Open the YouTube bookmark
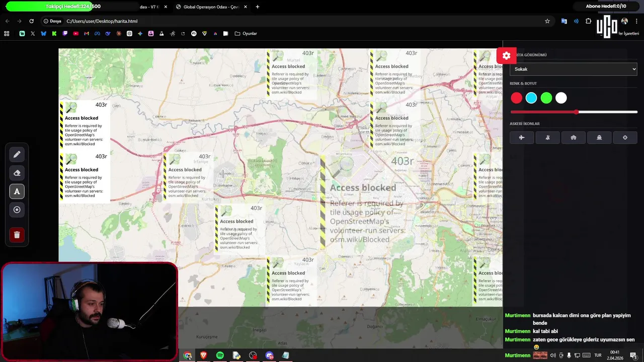 click(75, 34)
